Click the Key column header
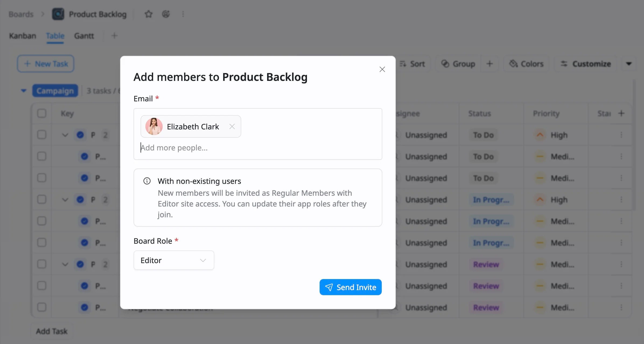The image size is (644, 344). tap(67, 113)
